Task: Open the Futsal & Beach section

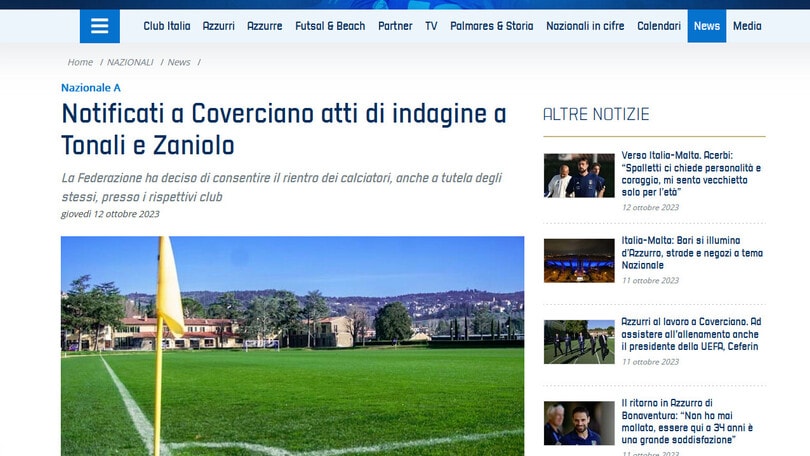Action: pos(330,26)
